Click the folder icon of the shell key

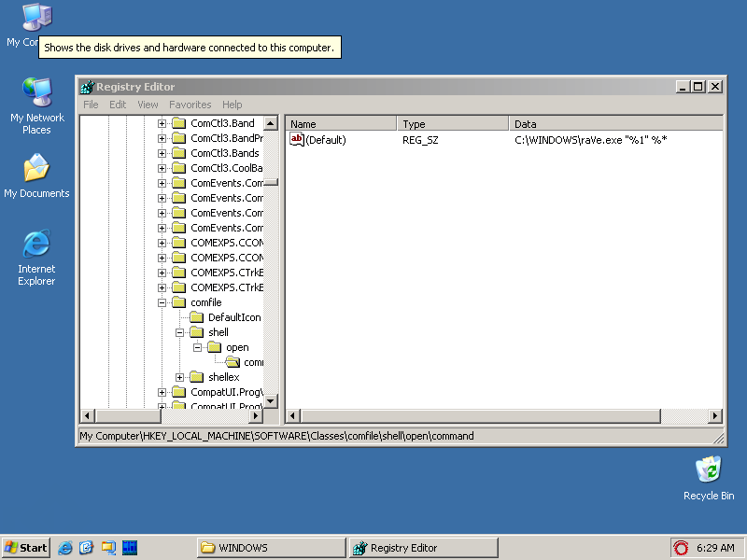[196, 332]
